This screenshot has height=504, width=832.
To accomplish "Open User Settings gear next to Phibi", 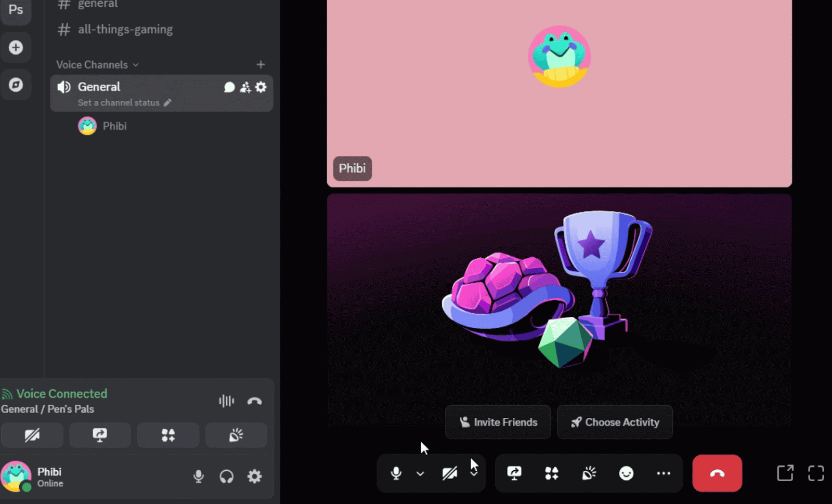I will (x=254, y=476).
